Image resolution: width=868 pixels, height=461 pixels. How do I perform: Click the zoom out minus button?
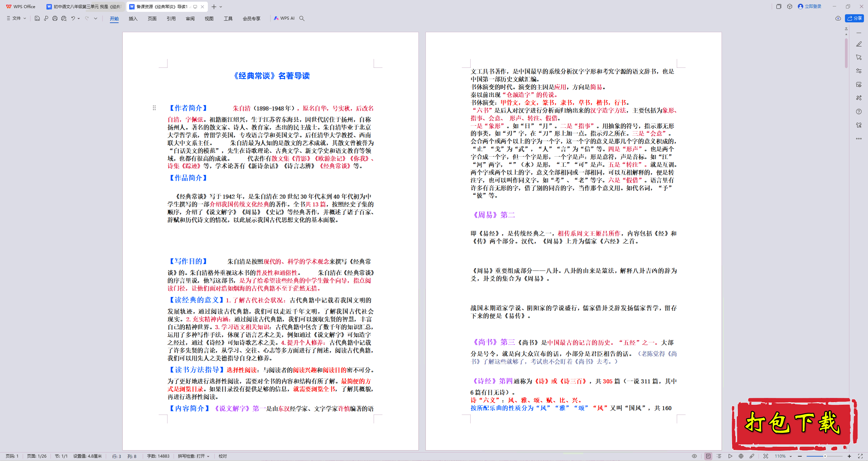coord(800,456)
